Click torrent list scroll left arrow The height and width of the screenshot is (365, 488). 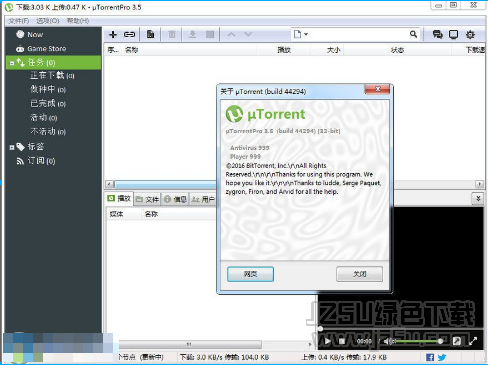coord(109,184)
